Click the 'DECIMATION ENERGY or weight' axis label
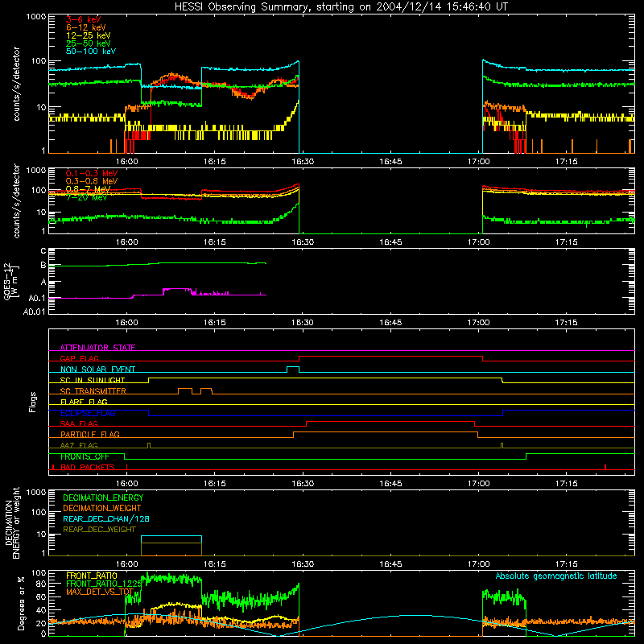This screenshot has width=644, height=644. coord(12,522)
